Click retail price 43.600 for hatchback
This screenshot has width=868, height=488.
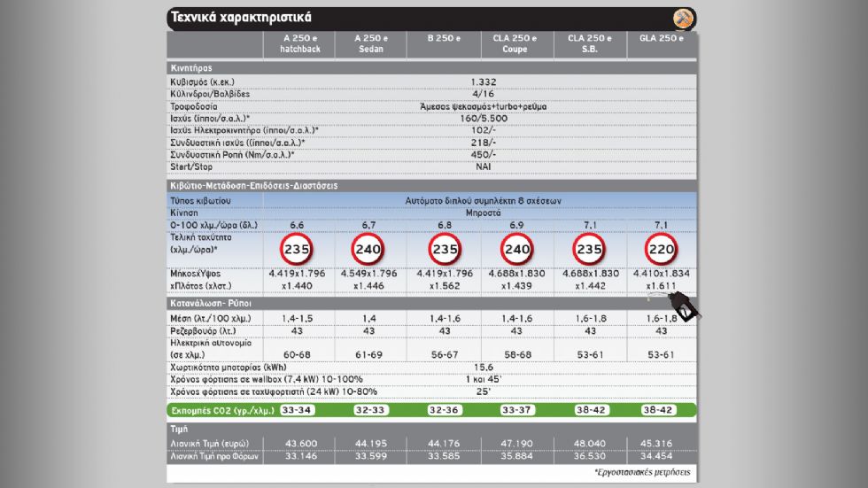coord(301,444)
